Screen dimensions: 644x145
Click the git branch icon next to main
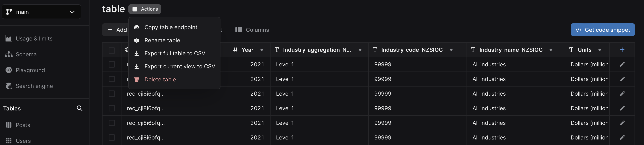click(9, 12)
